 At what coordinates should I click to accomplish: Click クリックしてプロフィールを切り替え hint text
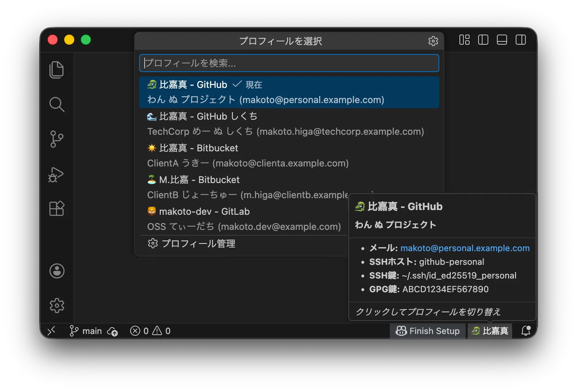tap(428, 312)
